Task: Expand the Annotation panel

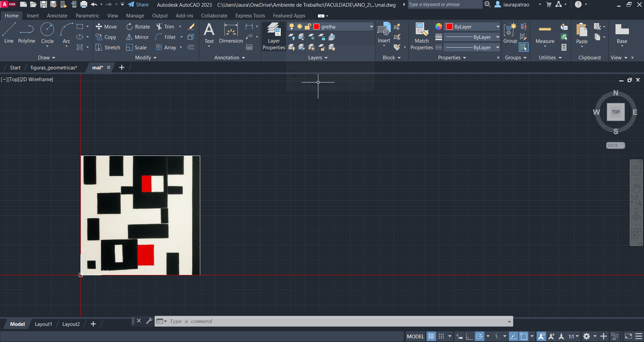Action: (x=230, y=58)
